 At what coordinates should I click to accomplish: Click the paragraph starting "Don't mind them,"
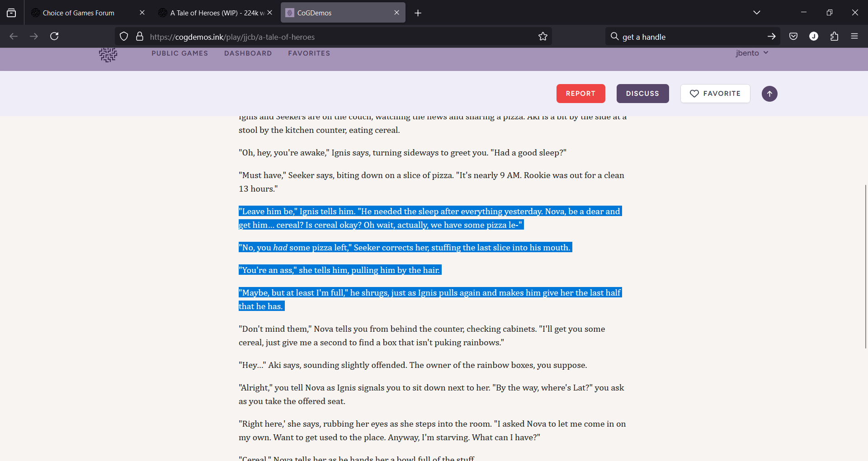tap(422, 336)
